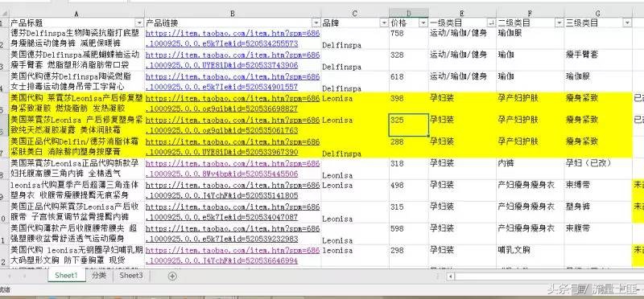Screen dimensions: 644x299
Task: Select price cell 398
Action: (409, 104)
